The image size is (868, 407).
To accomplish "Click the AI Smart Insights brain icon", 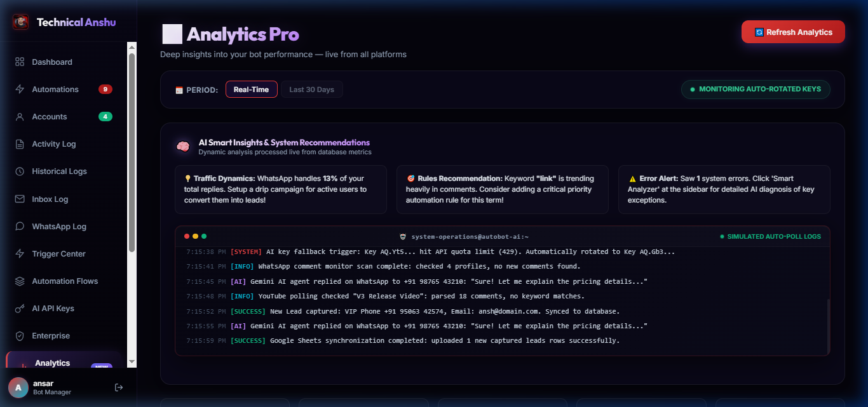I will click(x=183, y=147).
